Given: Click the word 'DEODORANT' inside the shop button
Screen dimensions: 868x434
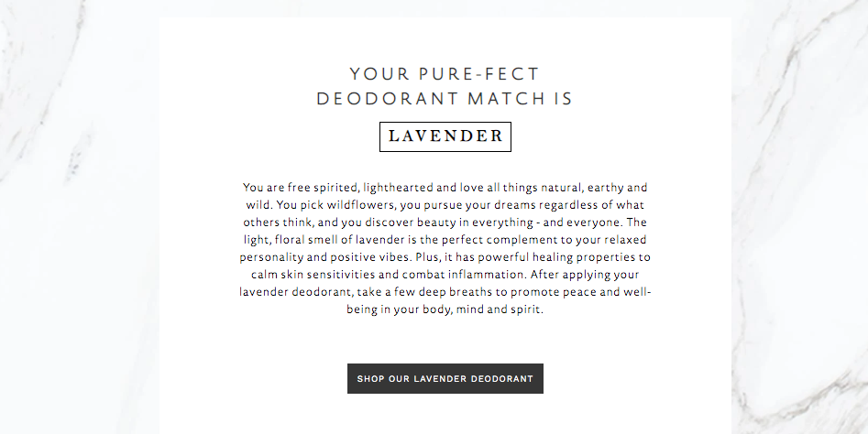Looking at the screenshot, I should [x=501, y=379].
